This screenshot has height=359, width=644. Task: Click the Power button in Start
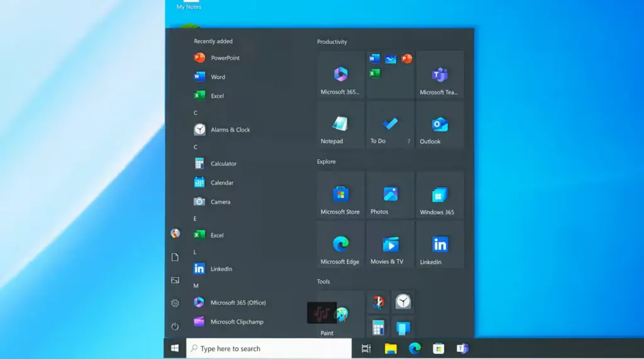pos(175,326)
